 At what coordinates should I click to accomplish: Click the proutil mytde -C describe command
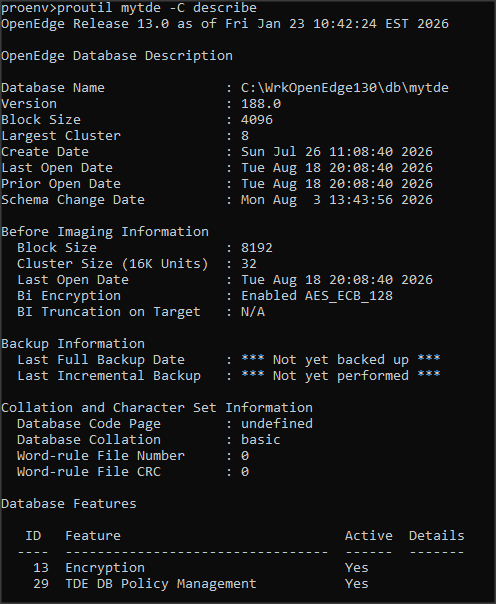click(x=157, y=8)
